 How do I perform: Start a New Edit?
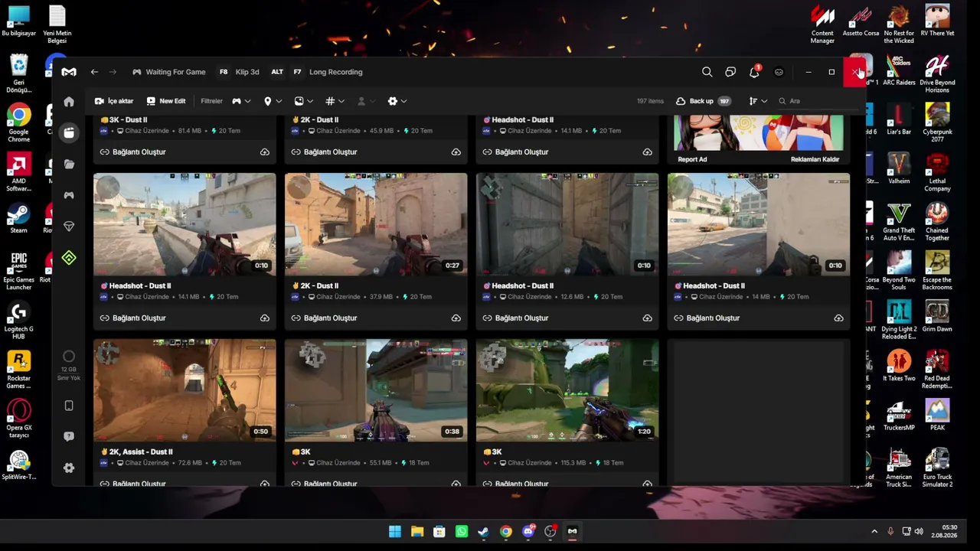166,101
